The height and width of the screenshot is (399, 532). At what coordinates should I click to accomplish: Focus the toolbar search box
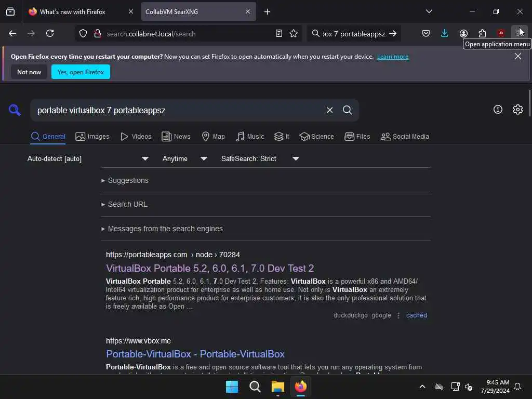click(353, 34)
